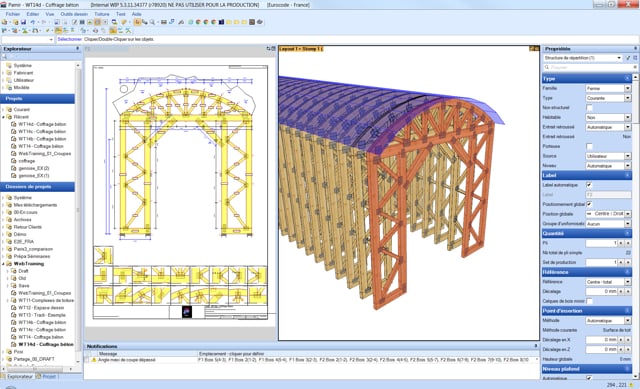Click the checkmark icon beside the Structure de répétition selector
Viewport: 640px width, 389px height.
pos(628,58)
